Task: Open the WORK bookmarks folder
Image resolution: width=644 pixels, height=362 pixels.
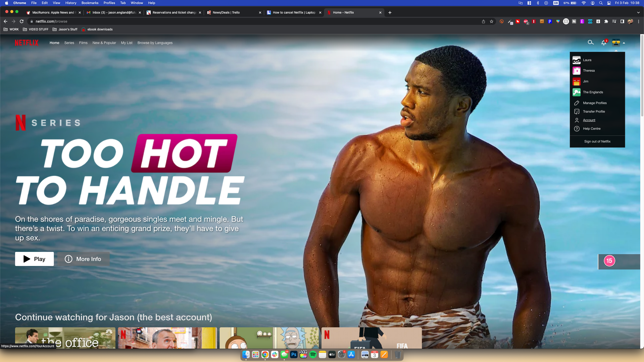Action: click(11, 29)
